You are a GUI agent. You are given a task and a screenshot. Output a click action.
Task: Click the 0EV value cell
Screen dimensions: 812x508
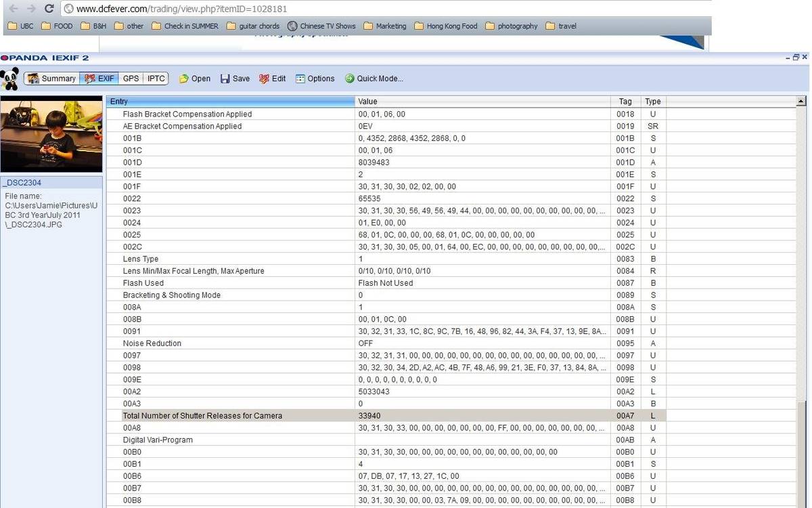[x=482, y=126]
